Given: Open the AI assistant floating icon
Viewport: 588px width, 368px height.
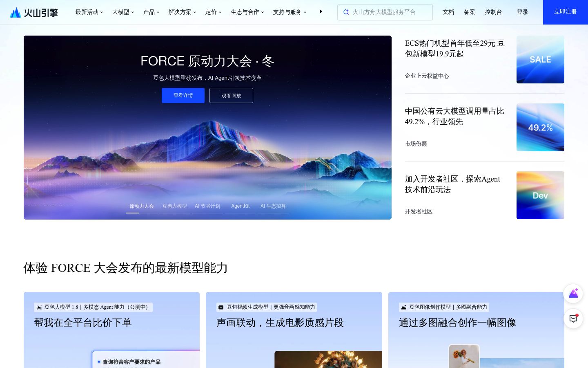Looking at the screenshot, I should point(573,294).
